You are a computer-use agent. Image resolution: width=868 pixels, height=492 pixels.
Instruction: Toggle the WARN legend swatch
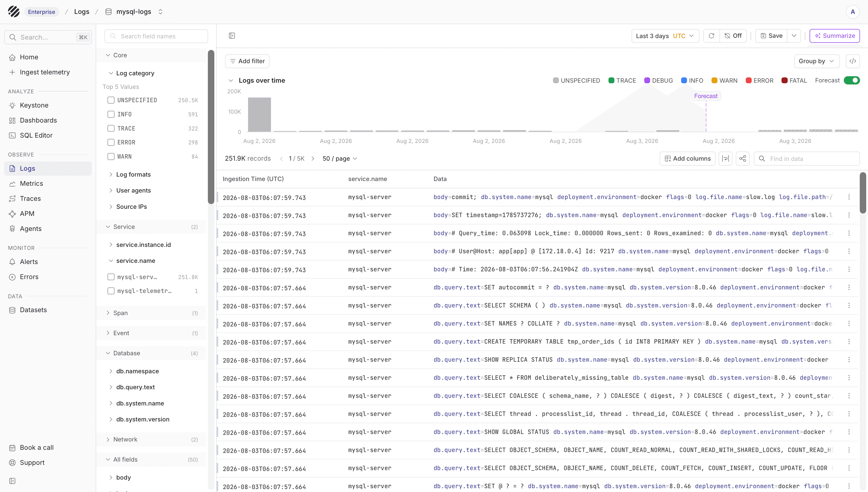(x=714, y=80)
